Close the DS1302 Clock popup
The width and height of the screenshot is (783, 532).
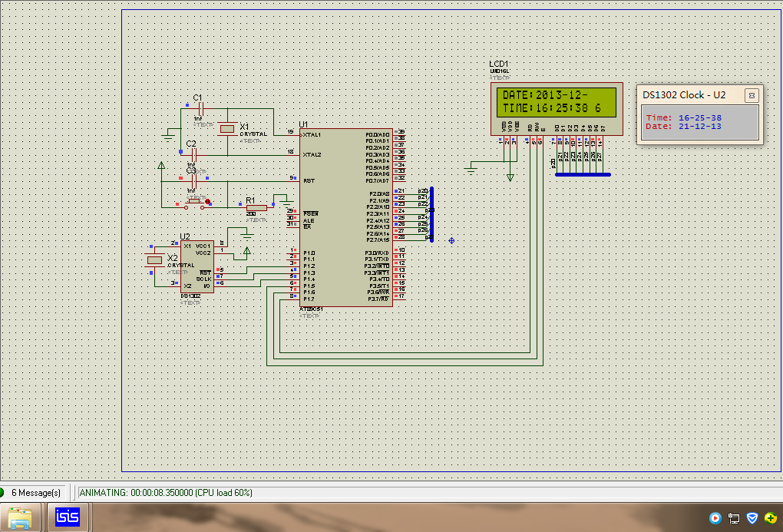[751, 95]
